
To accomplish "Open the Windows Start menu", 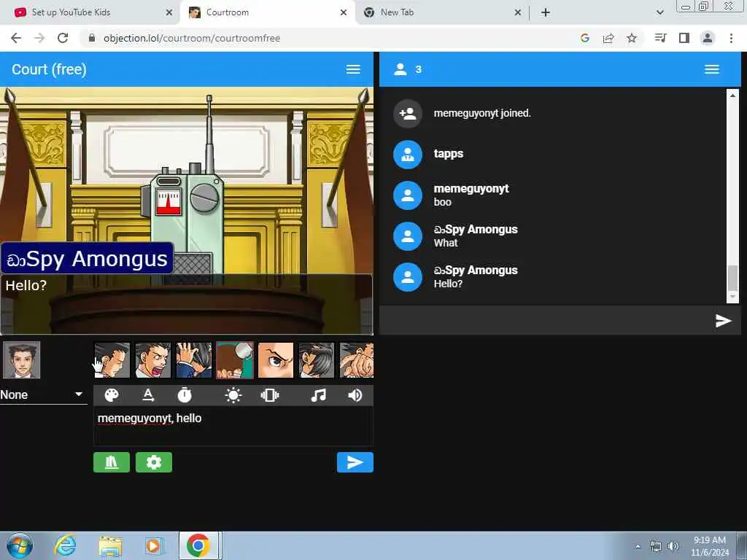I will click(20, 545).
